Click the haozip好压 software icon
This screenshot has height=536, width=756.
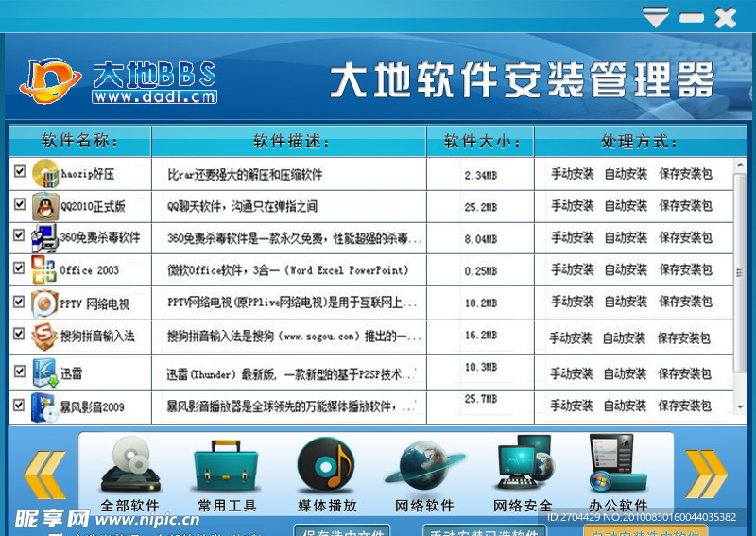pyautogui.click(x=44, y=174)
